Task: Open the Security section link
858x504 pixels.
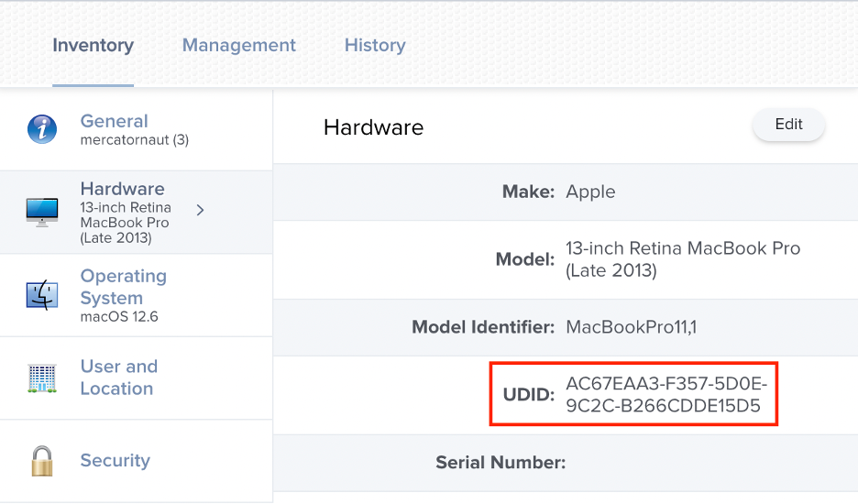Action: [x=115, y=461]
